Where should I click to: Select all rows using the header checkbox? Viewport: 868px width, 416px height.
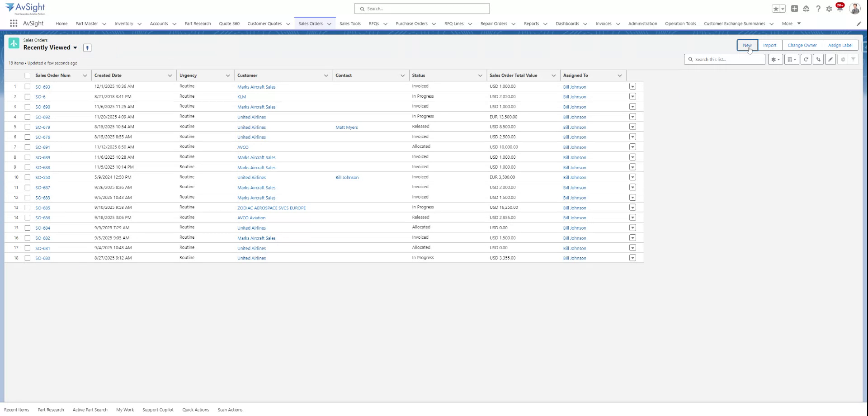[28, 75]
